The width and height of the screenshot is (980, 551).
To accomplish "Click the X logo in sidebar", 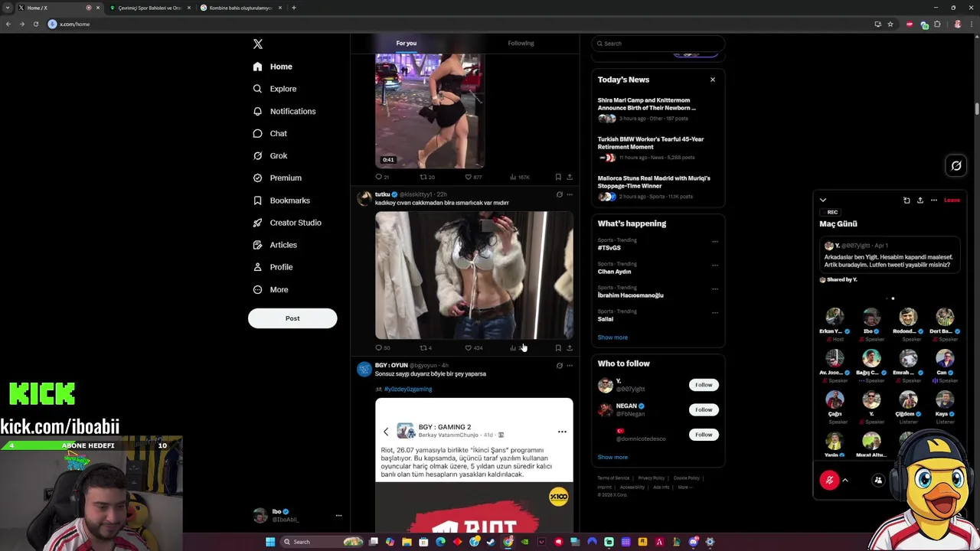I will (x=258, y=44).
